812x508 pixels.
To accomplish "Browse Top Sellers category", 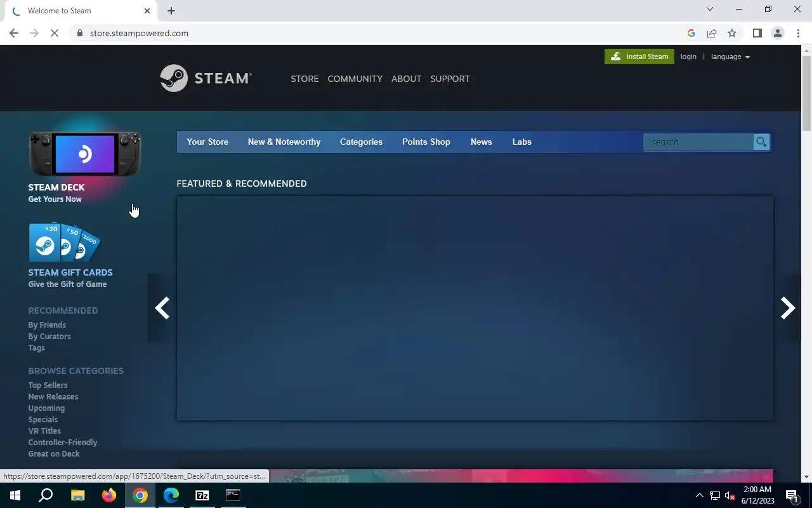I will 48,385.
